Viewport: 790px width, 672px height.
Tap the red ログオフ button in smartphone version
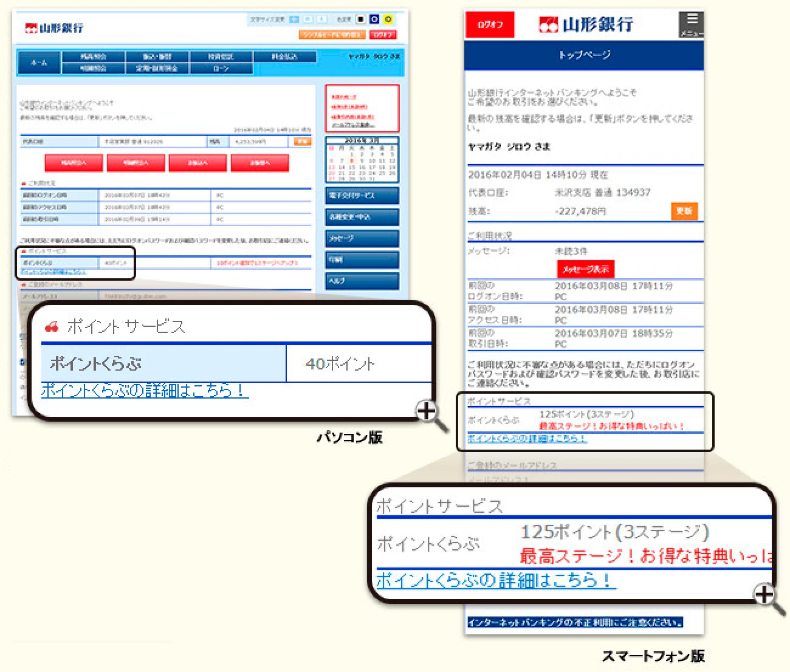point(490,25)
